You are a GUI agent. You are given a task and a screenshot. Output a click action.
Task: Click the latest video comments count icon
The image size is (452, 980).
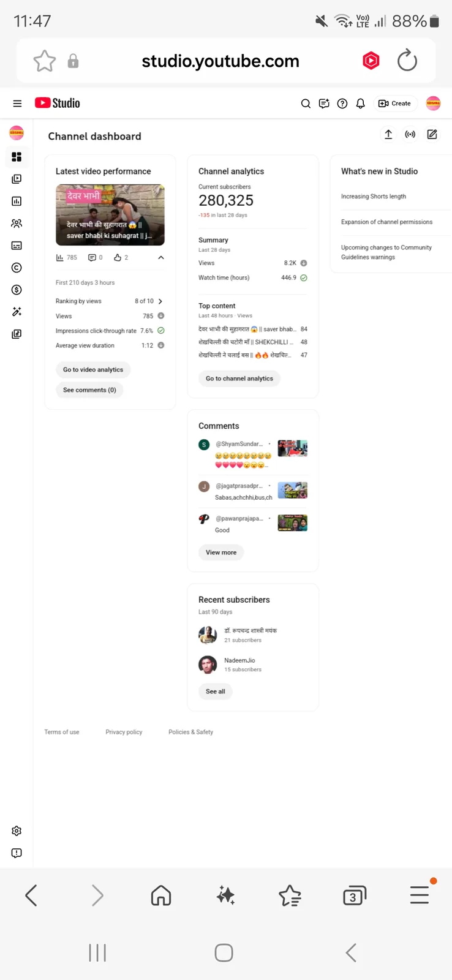point(92,258)
